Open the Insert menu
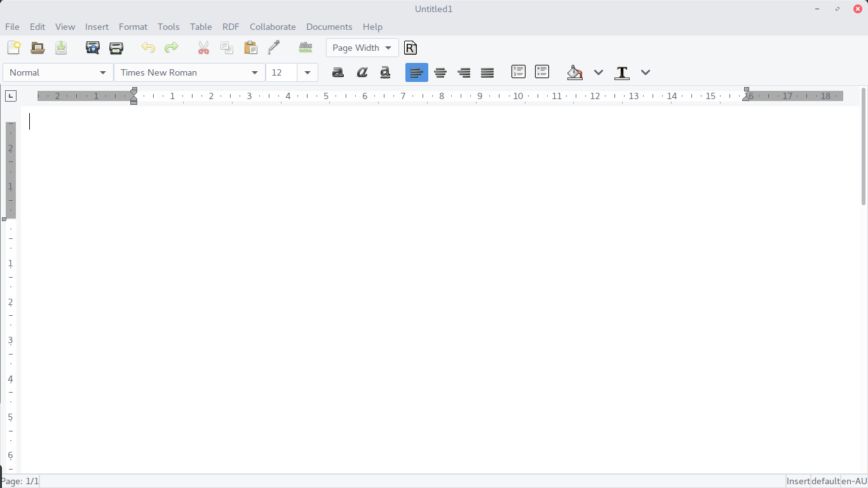Image resolution: width=868 pixels, height=488 pixels. pyautogui.click(x=97, y=27)
